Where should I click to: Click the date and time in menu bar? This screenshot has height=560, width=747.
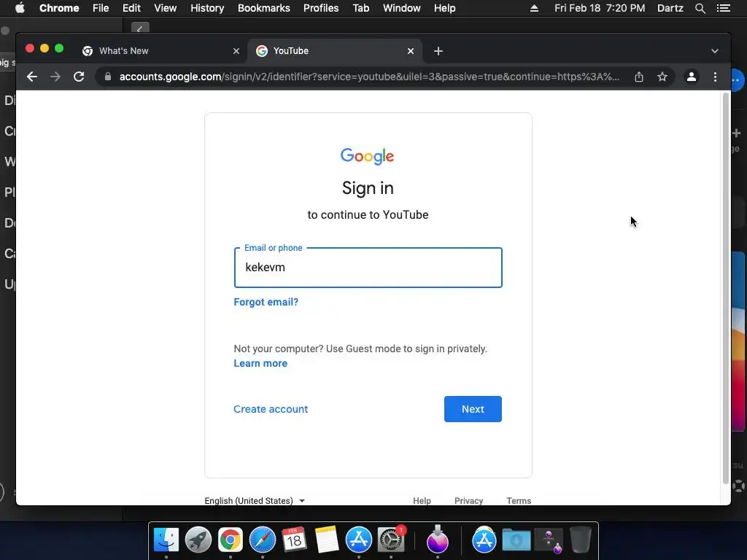pyautogui.click(x=600, y=8)
